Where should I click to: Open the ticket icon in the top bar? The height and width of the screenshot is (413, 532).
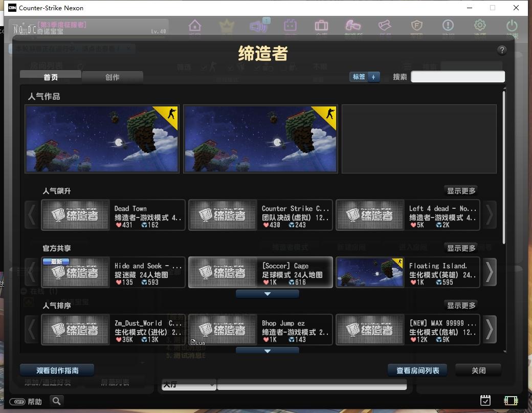(385, 26)
